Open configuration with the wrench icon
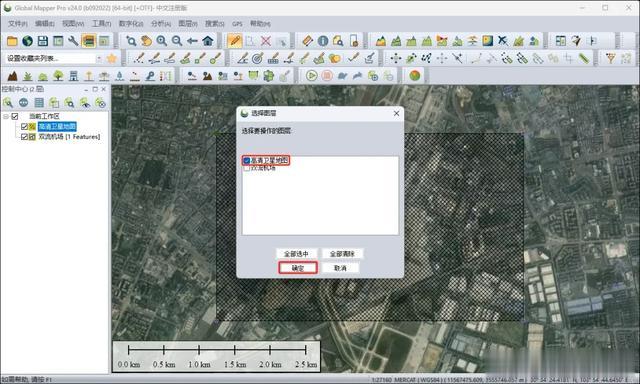 [x=73, y=41]
